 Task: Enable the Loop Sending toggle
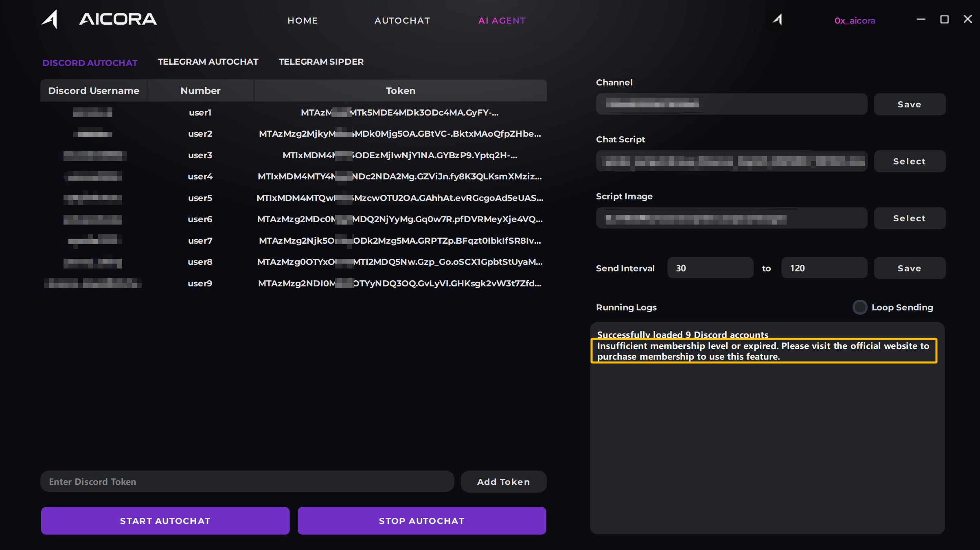pyautogui.click(x=860, y=307)
